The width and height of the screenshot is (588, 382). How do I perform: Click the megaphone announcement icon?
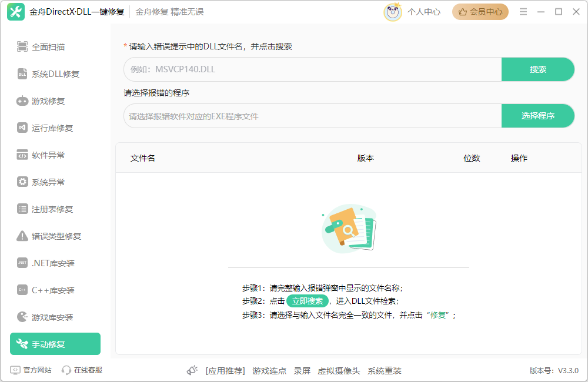192,370
